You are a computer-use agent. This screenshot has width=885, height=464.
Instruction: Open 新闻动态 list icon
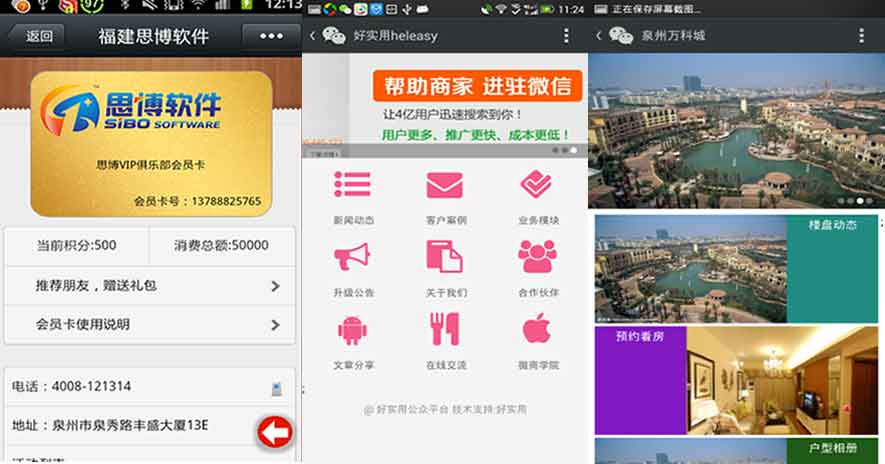[x=352, y=185]
